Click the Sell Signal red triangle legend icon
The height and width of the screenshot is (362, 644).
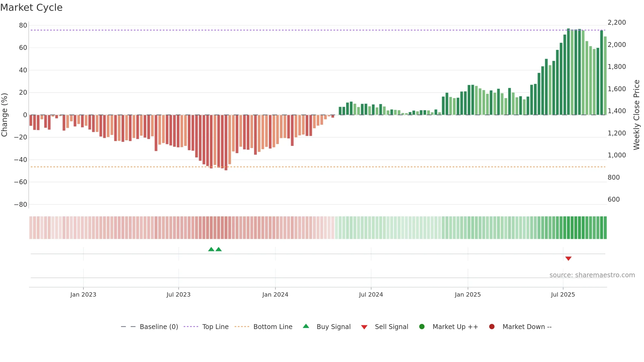pos(364,327)
